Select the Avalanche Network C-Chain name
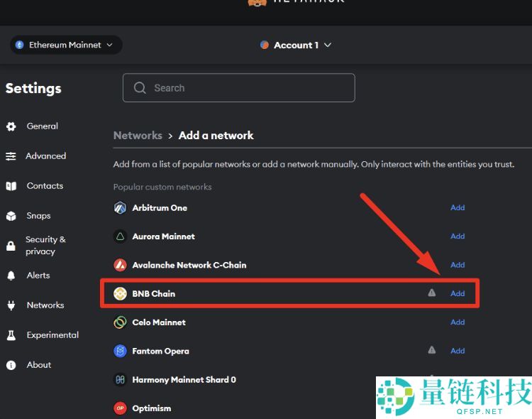This screenshot has width=532, height=419. click(x=189, y=265)
